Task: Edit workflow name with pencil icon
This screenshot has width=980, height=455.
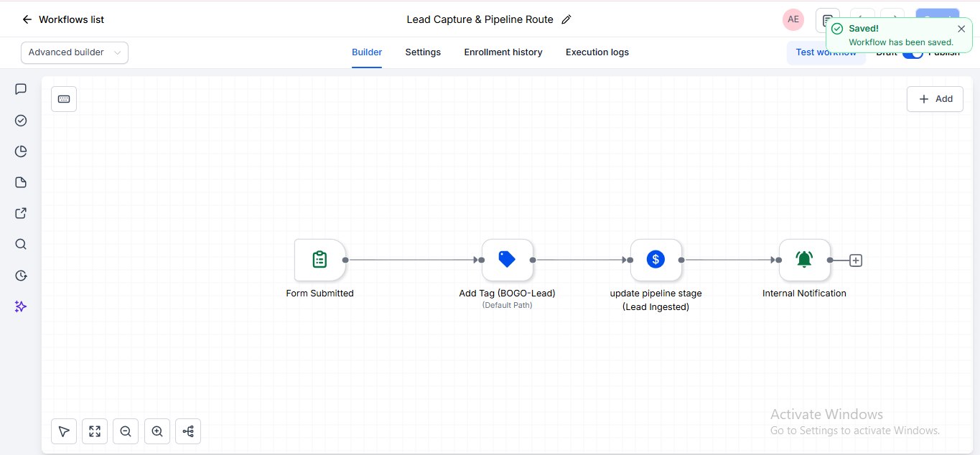Action: (566, 19)
